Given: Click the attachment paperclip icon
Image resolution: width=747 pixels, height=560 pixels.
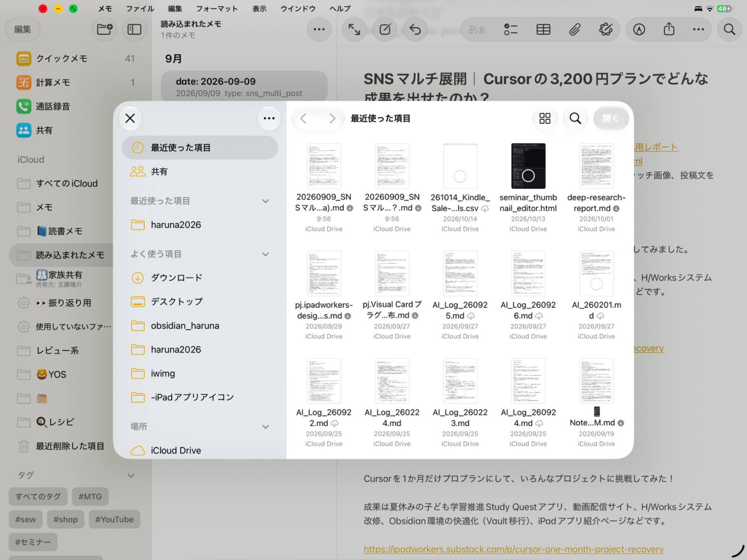Looking at the screenshot, I should [x=575, y=29].
